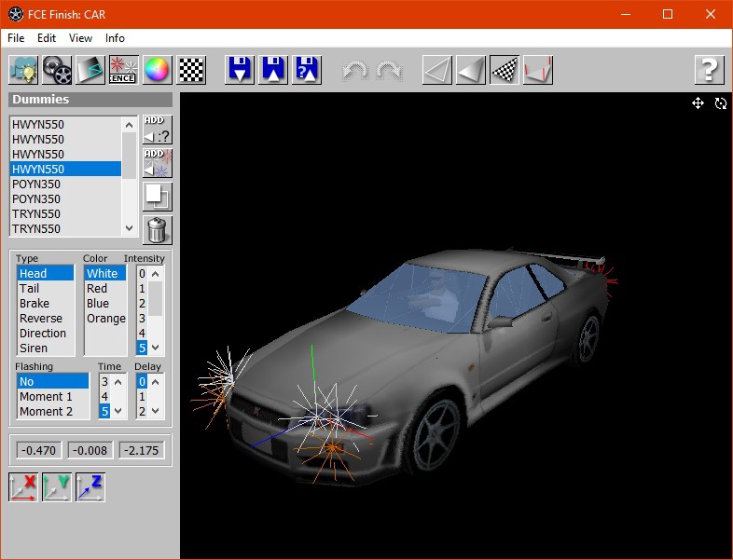Open help question mark button
Screen dimensions: 733x560
coord(709,70)
